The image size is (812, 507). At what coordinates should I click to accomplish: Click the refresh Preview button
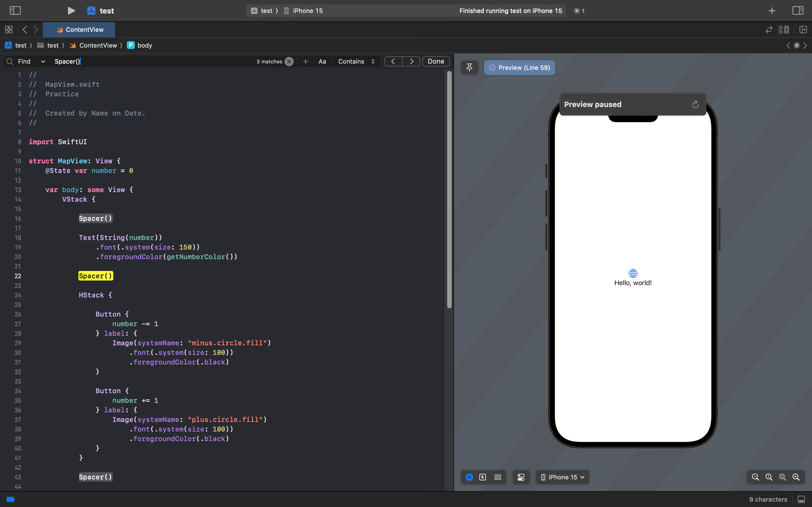[x=695, y=104]
